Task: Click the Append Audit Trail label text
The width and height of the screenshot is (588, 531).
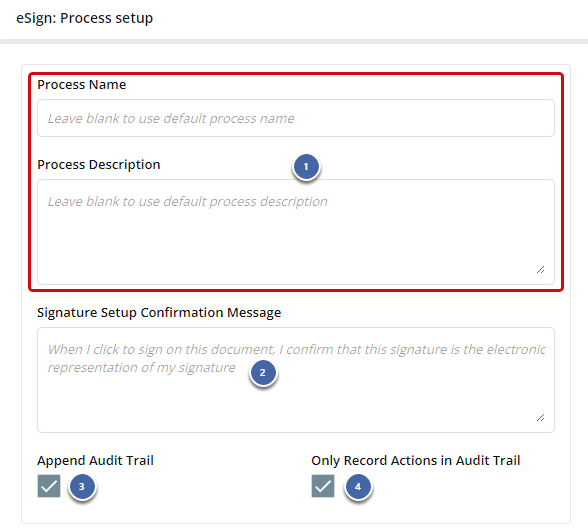Action: [95, 460]
